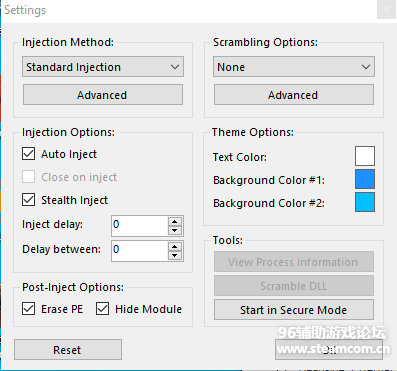Increase the Inject delay spinner up arrow
The image size is (397, 371).
pyautogui.click(x=175, y=221)
